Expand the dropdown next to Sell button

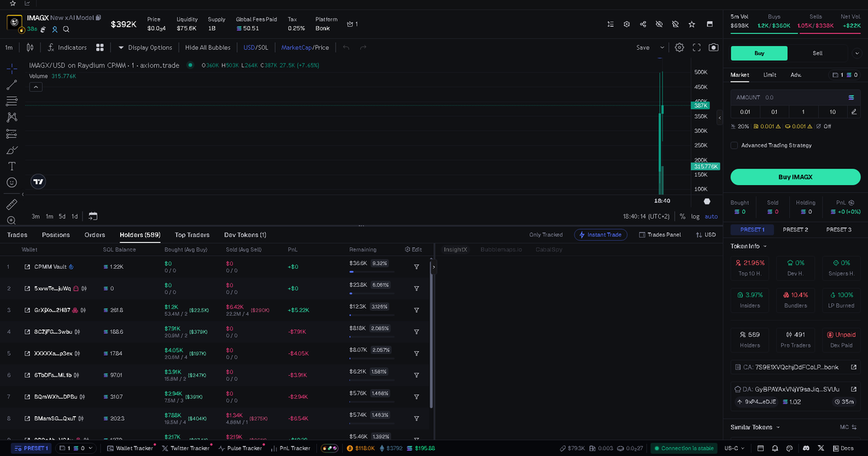click(x=856, y=53)
